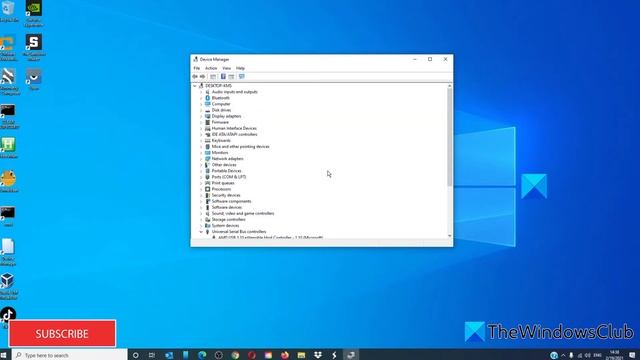Click the scrollbar down arrow in Device Manager
This screenshot has height=360, width=640.
(x=450, y=236)
